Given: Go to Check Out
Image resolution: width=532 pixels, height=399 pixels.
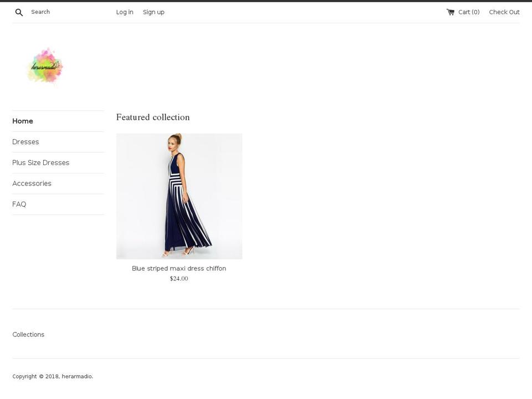Looking at the screenshot, I should [504, 12].
